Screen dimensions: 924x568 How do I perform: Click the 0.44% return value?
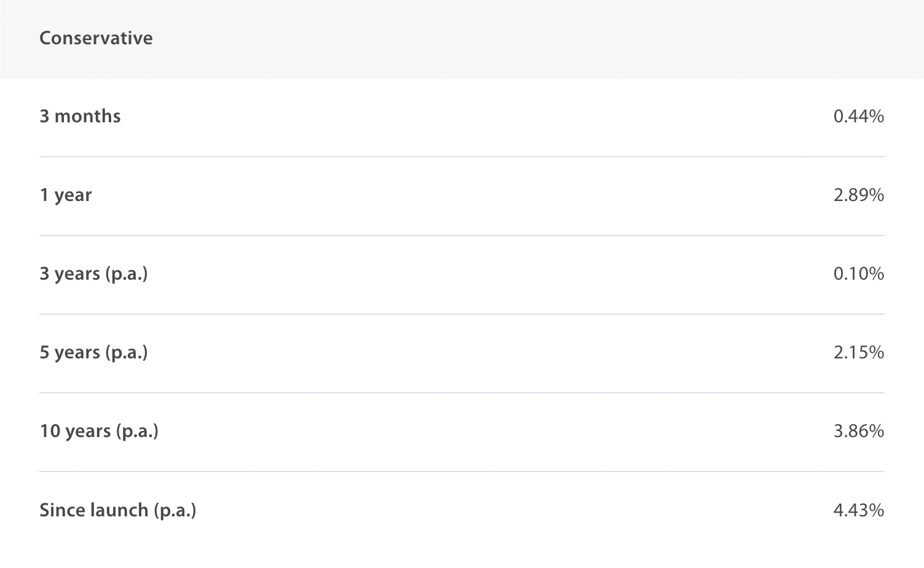[858, 116]
